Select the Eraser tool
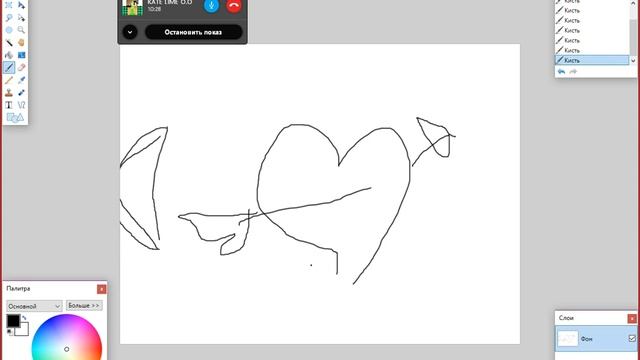The width and height of the screenshot is (640, 360). pyautogui.click(x=21, y=67)
